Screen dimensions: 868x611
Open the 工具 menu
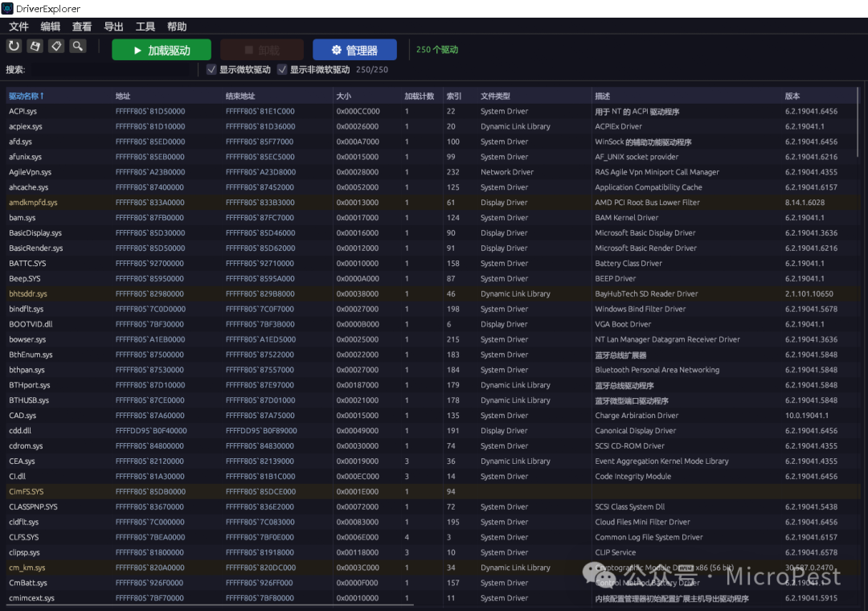tap(145, 27)
